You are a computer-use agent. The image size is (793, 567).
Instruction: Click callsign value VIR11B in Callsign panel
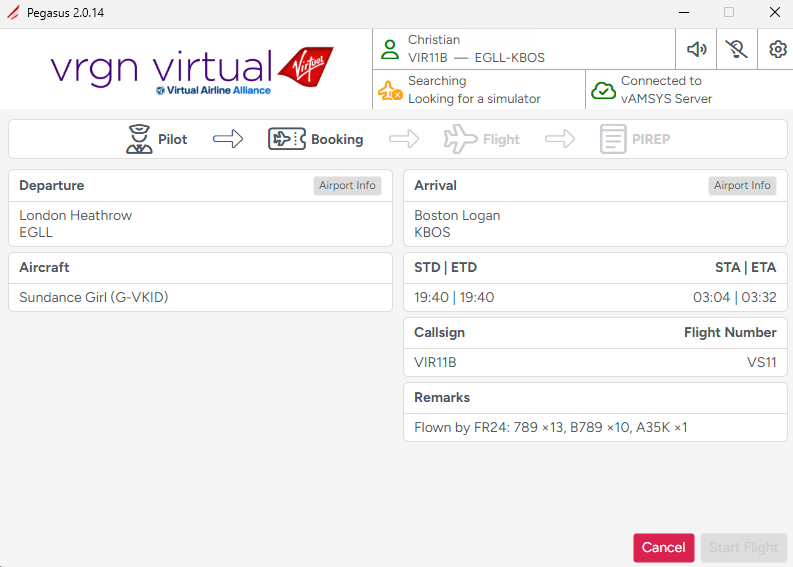click(435, 362)
